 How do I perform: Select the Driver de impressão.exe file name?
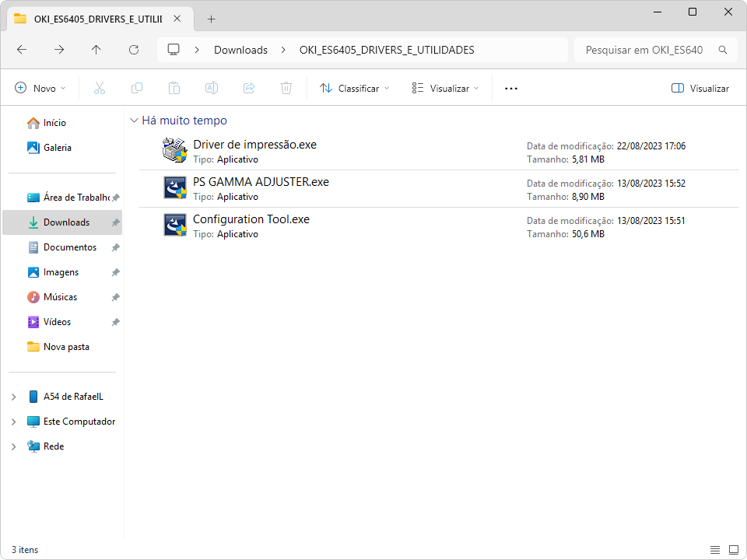tap(255, 145)
